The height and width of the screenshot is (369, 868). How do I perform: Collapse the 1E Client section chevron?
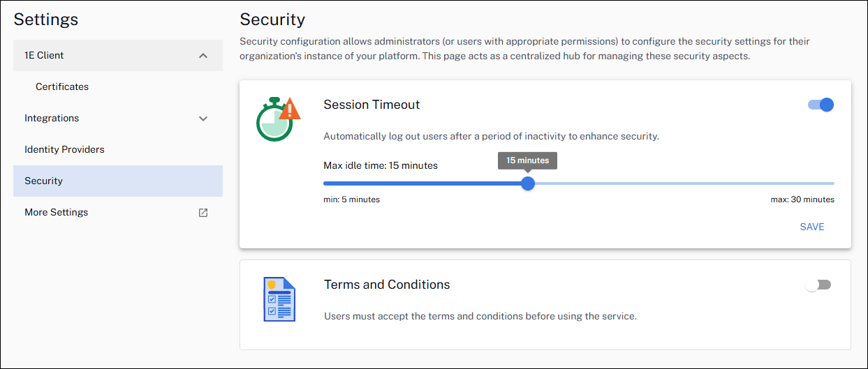[203, 56]
